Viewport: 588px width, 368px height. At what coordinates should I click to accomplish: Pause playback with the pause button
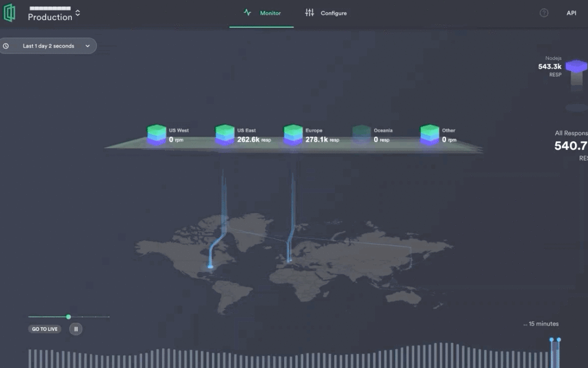76,329
